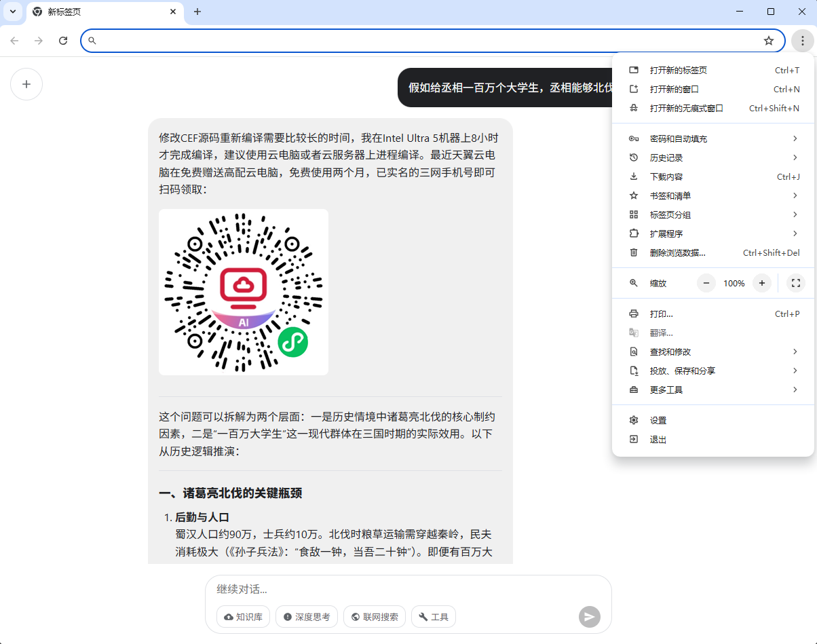Bookmark this page with the star icon
The width and height of the screenshot is (817, 644).
click(x=769, y=41)
